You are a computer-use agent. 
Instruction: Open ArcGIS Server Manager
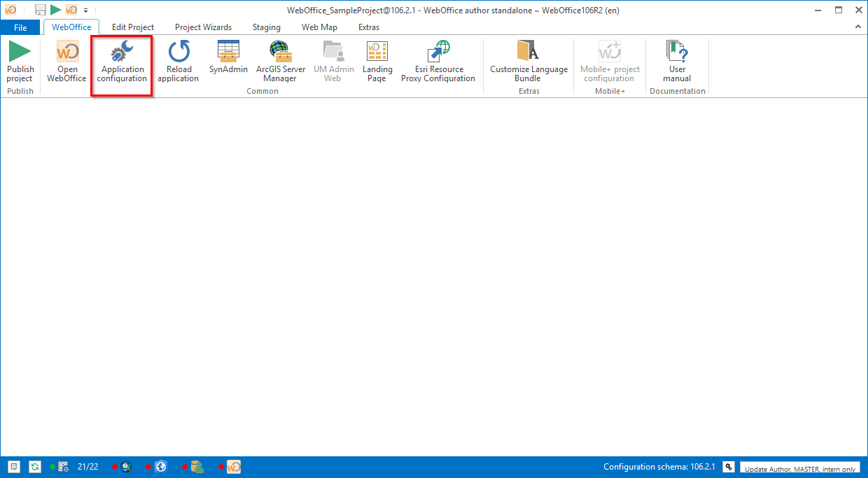tap(280, 63)
